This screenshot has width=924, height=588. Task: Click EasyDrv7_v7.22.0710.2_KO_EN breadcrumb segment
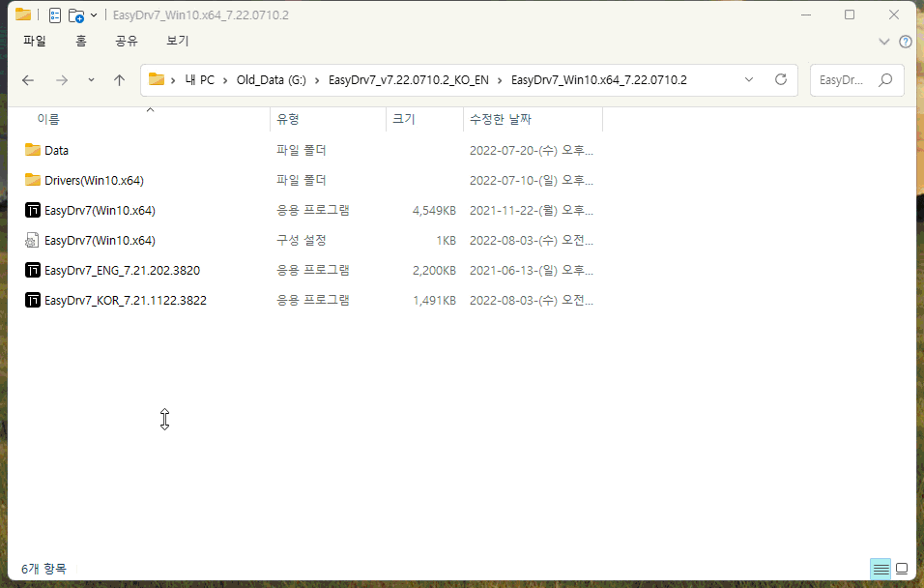pyautogui.click(x=409, y=79)
